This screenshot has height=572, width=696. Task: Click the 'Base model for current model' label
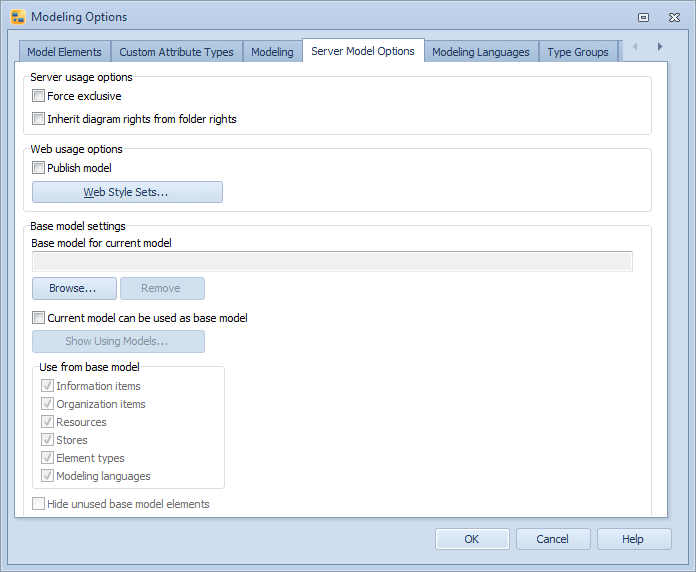tap(101, 243)
